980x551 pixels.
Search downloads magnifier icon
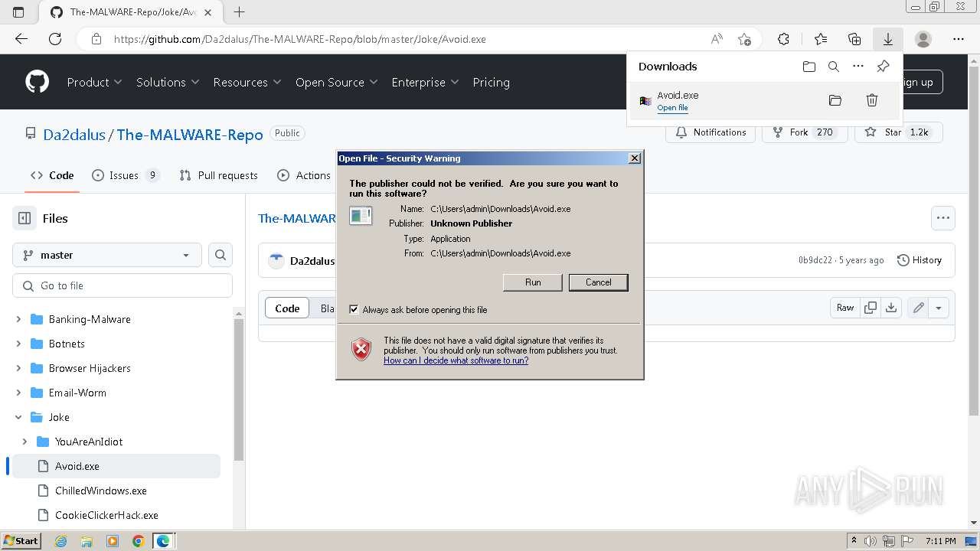click(x=834, y=67)
